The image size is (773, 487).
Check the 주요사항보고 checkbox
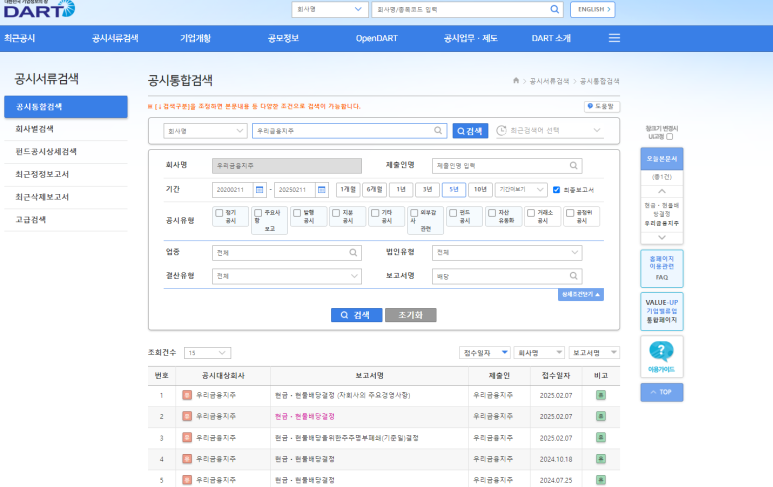[x=258, y=213]
